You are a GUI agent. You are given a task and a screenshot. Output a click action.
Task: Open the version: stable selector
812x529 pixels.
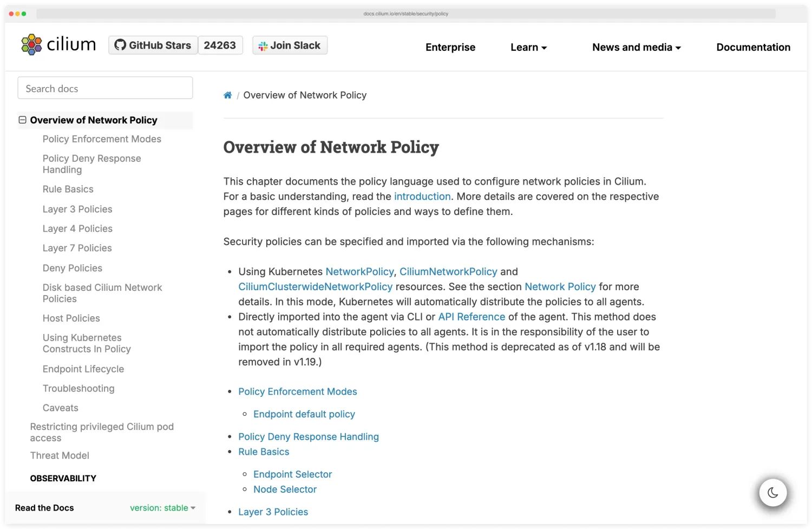(x=162, y=508)
